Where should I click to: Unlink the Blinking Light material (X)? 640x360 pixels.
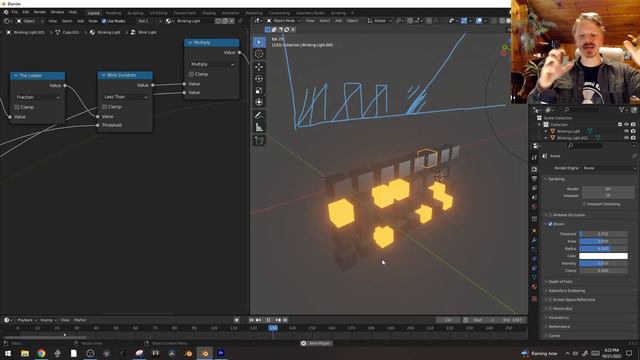pos(231,21)
